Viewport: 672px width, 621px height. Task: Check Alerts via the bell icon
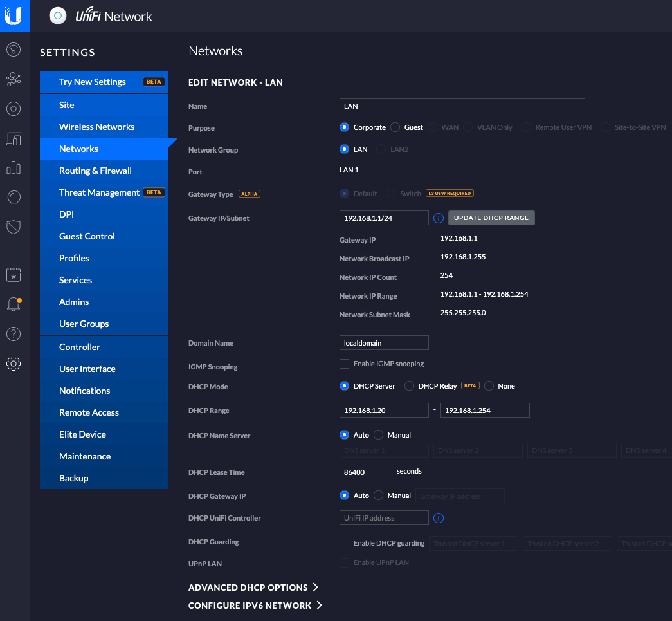(14, 304)
